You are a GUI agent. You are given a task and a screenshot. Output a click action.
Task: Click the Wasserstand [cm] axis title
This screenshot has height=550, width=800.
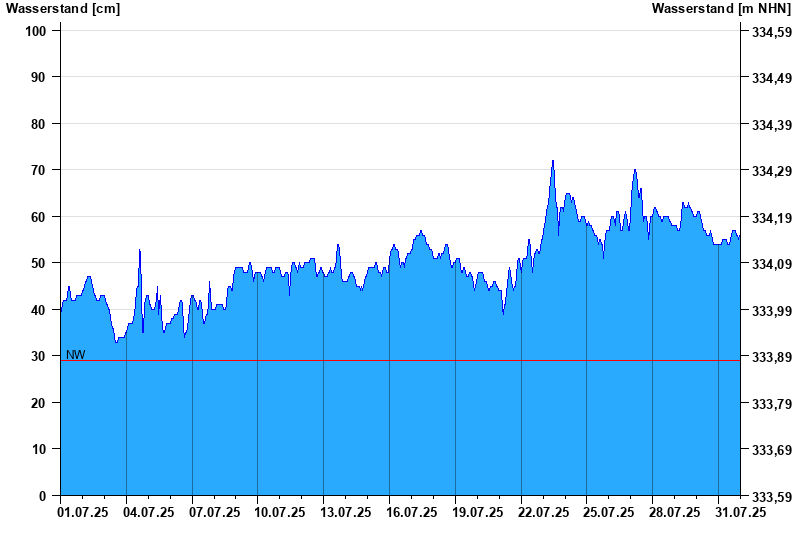click(63, 9)
